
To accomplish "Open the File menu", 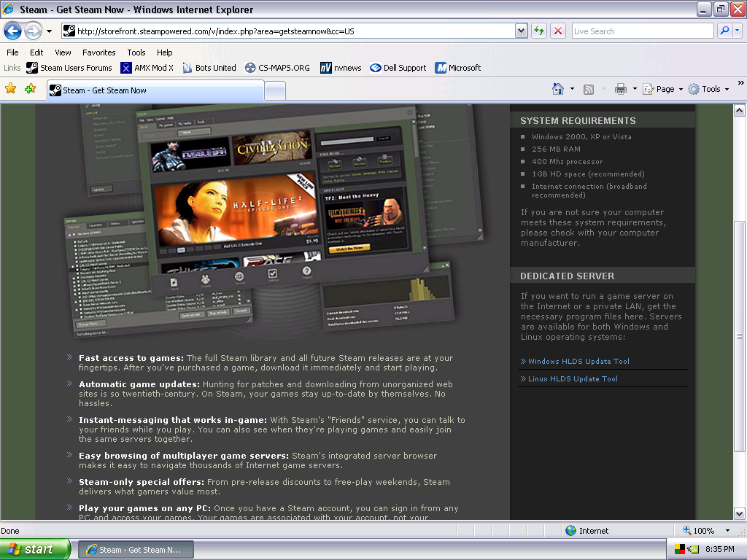I will pyautogui.click(x=12, y=52).
